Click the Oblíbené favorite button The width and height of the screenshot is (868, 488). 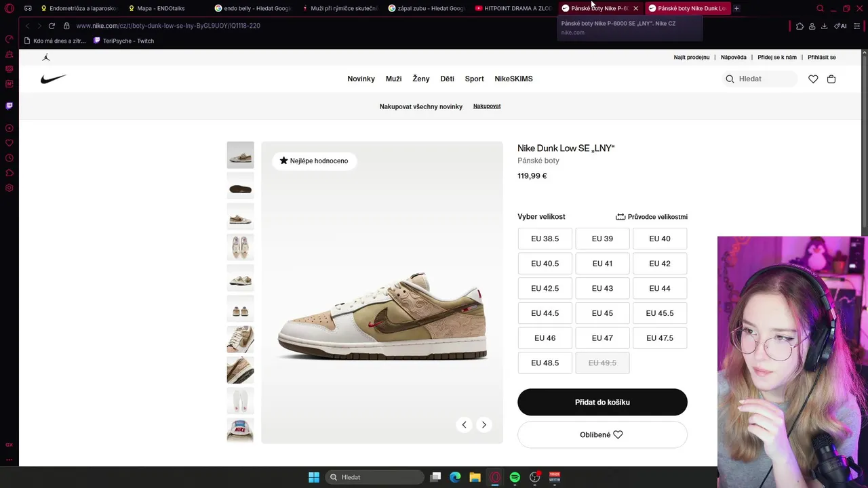tap(602, 435)
